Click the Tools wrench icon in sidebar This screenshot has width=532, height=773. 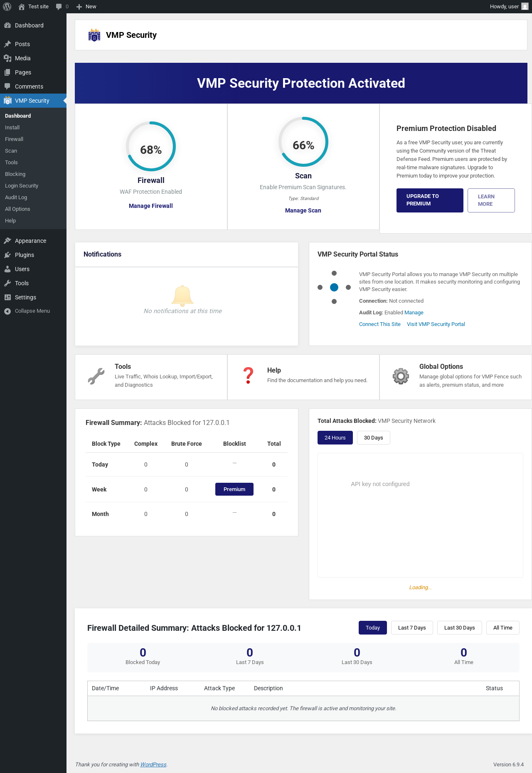pyautogui.click(x=7, y=283)
